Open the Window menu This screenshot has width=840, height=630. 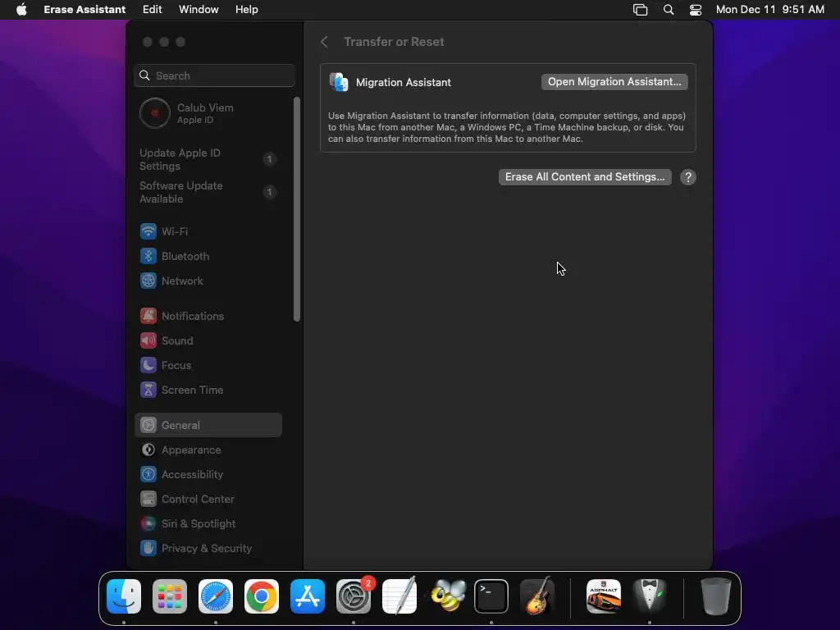tap(199, 9)
